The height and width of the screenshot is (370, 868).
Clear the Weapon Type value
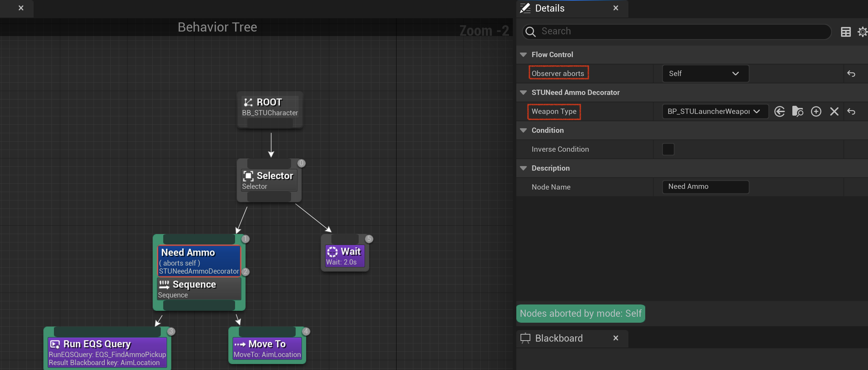point(834,111)
